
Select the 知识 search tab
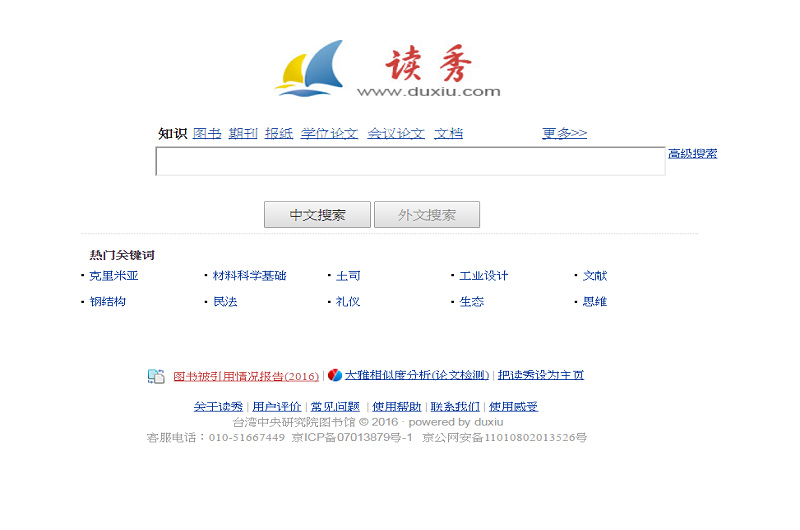pos(172,134)
